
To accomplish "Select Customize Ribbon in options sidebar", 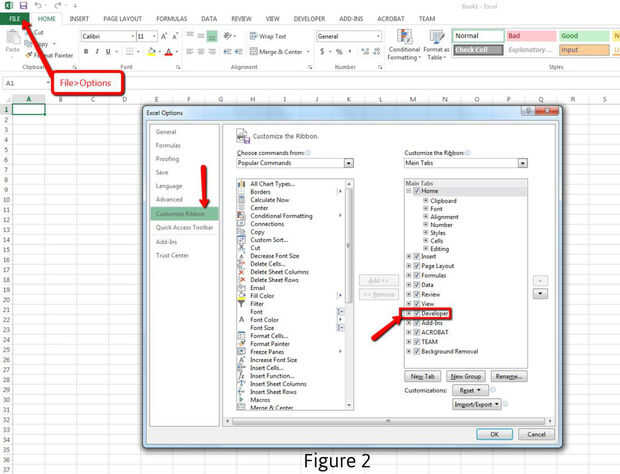I will click(x=184, y=214).
